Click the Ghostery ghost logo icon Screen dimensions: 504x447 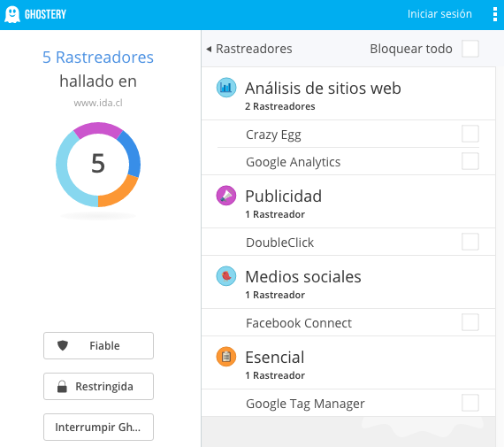pos(12,14)
